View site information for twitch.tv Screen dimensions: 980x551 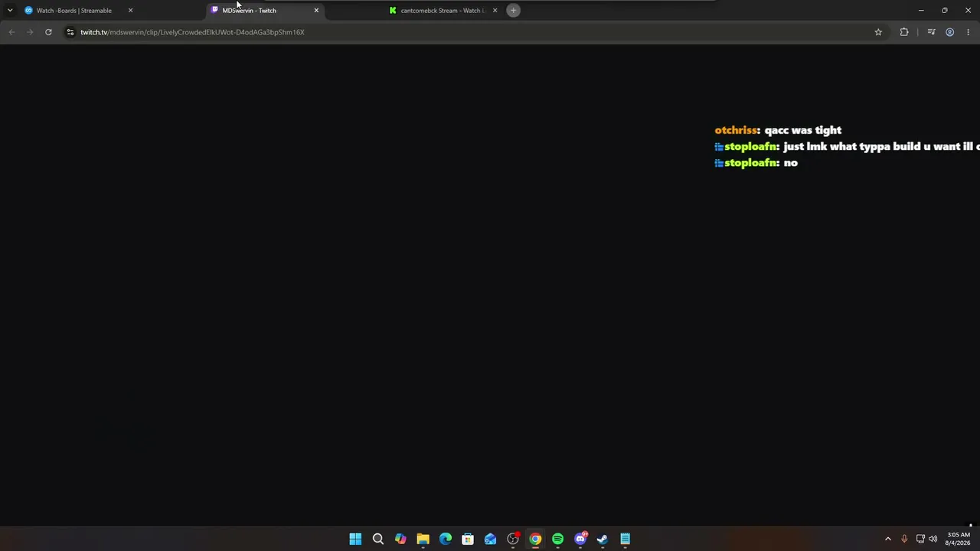[x=70, y=32]
